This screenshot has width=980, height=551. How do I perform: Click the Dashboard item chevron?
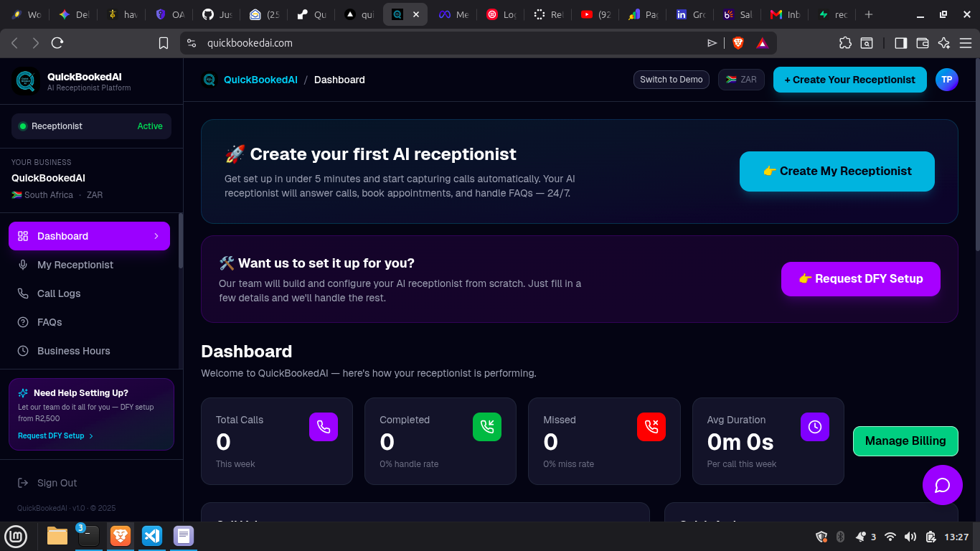coord(156,236)
